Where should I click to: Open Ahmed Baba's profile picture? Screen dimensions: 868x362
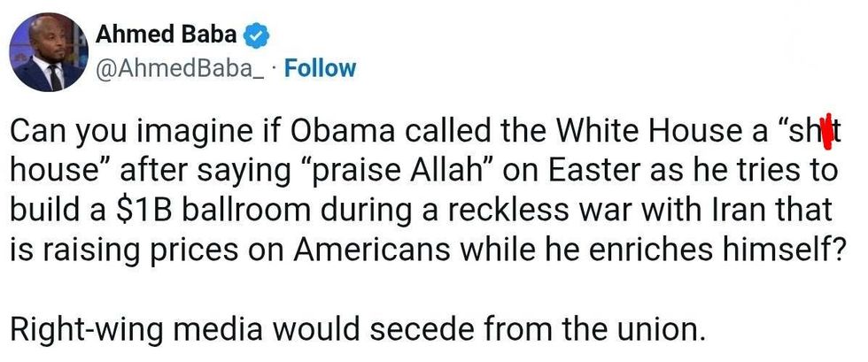(48, 52)
